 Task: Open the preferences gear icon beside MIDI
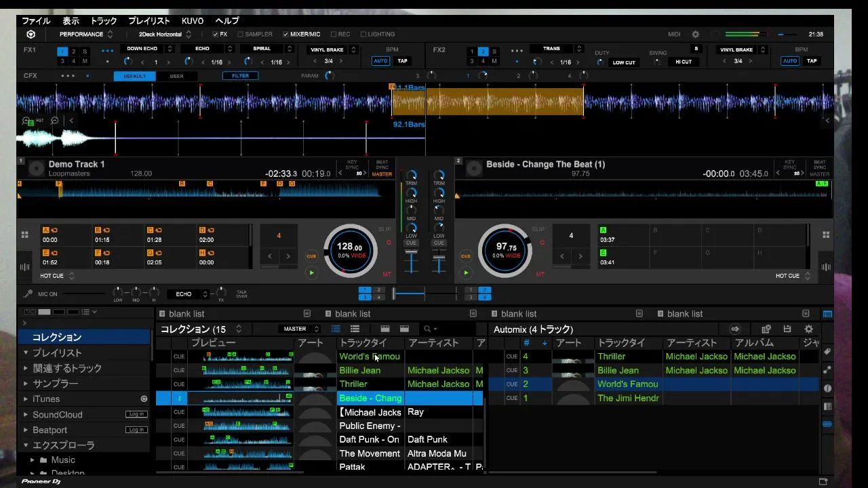click(x=695, y=35)
